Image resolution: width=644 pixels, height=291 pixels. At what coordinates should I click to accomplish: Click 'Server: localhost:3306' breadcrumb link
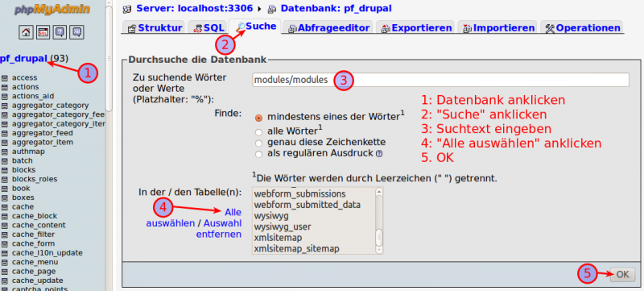click(196, 8)
